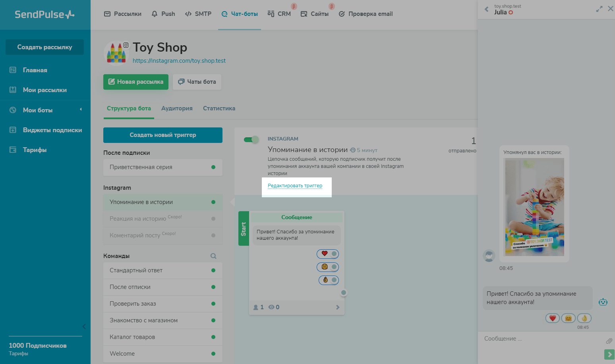The width and height of the screenshot is (615, 364).
Task: Open the CRM menu item
Action: [279, 14]
